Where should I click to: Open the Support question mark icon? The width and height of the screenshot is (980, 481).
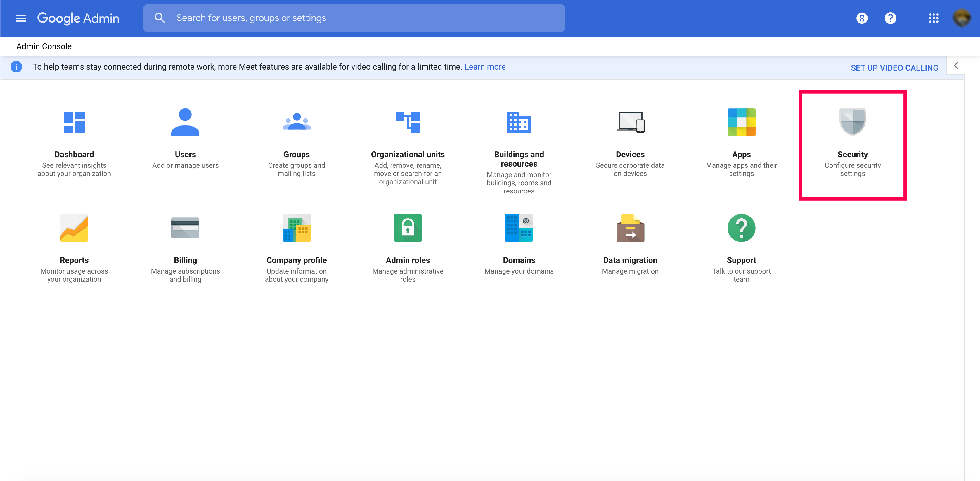click(x=741, y=228)
